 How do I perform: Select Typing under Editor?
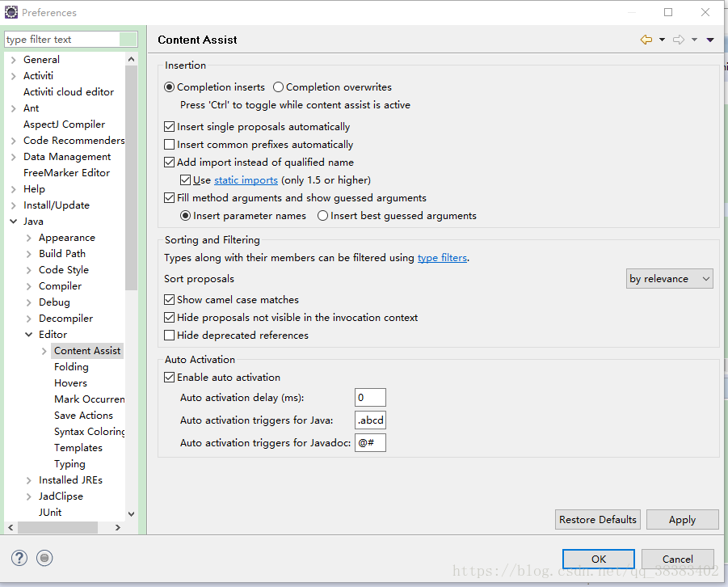pyautogui.click(x=69, y=464)
